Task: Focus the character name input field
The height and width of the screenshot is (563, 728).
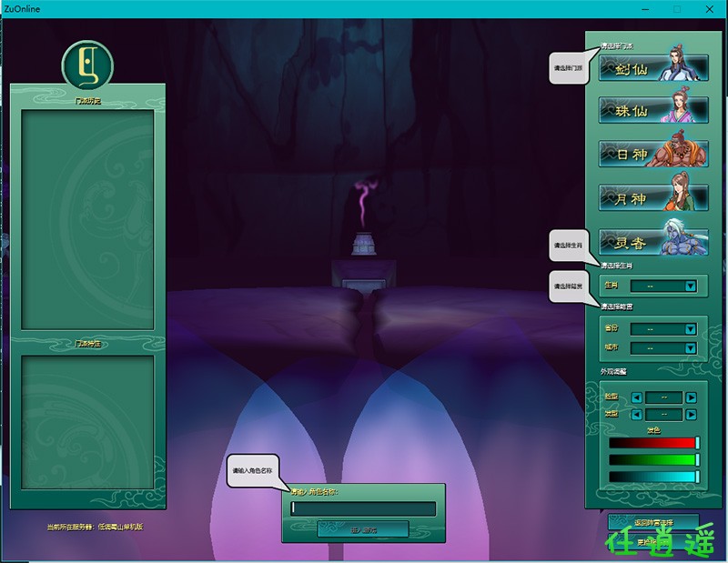Action: tap(363, 508)
